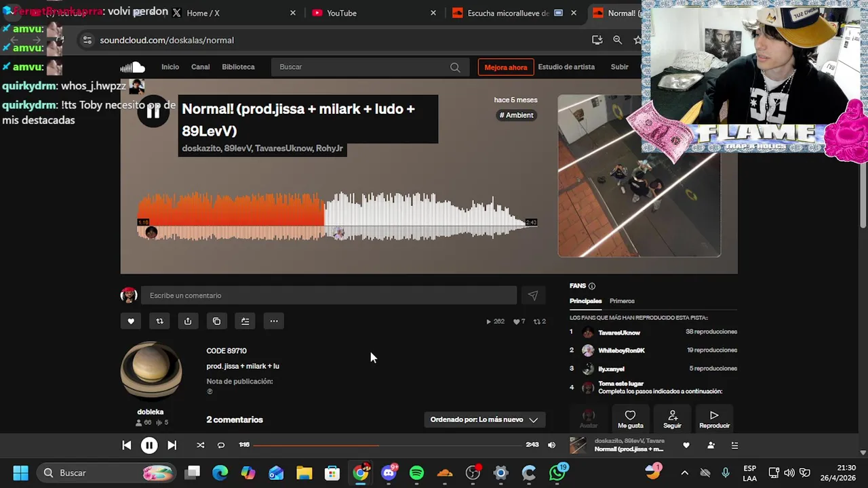Open Canal in SoundCloud navigation
868x488 pixels.
pos(201,67)
